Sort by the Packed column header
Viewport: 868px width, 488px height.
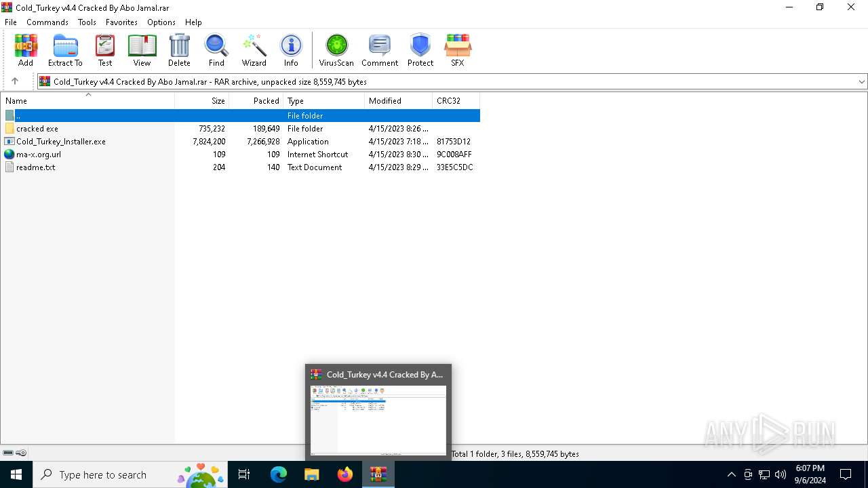[x=256, y=100]
